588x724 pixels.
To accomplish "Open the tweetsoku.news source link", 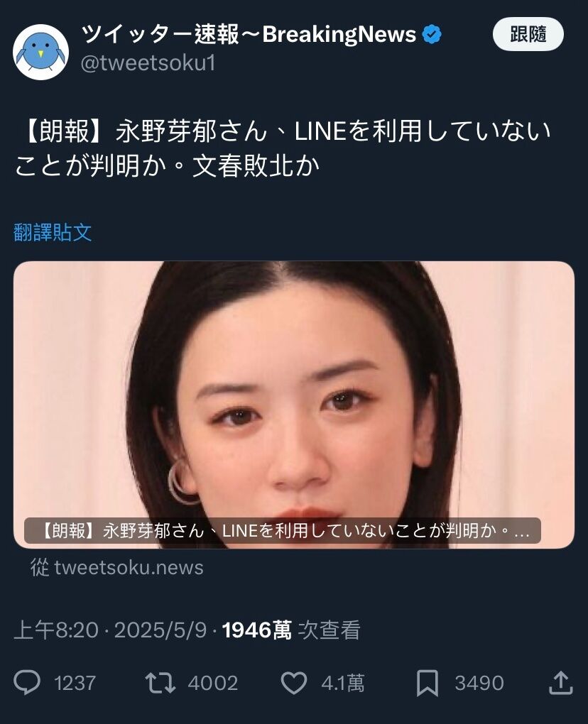I will click(x=117, y=567).
